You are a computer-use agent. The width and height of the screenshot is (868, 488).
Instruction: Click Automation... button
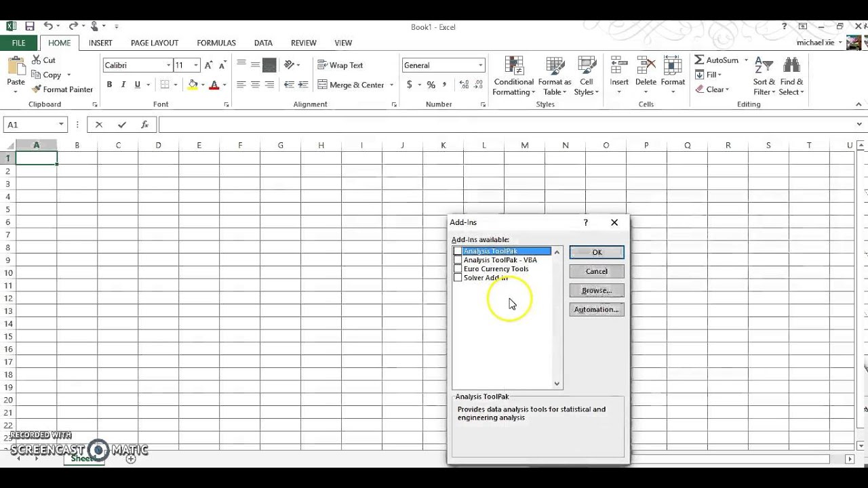click(x=597, y=309)
